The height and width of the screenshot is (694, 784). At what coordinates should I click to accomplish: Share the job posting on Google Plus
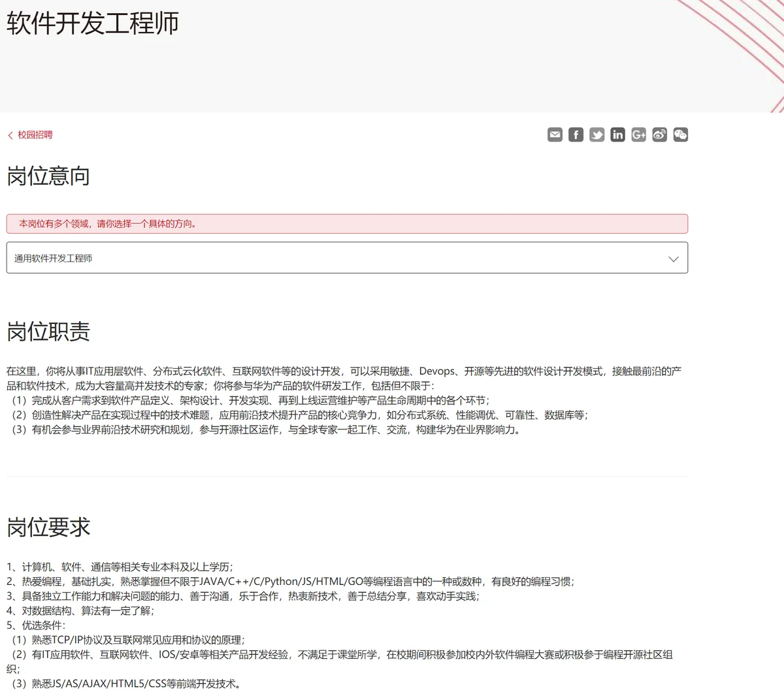pos(638,134)
